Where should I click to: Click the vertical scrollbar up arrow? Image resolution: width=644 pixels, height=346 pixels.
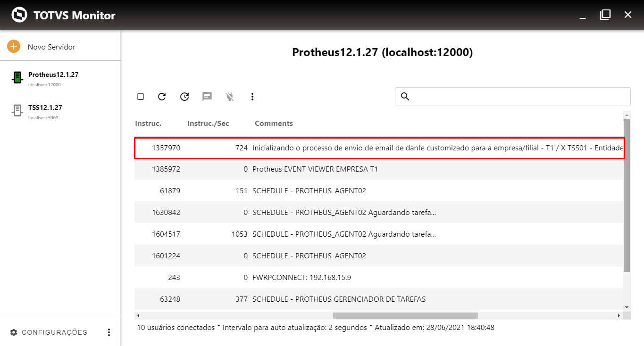click(627, 115)
